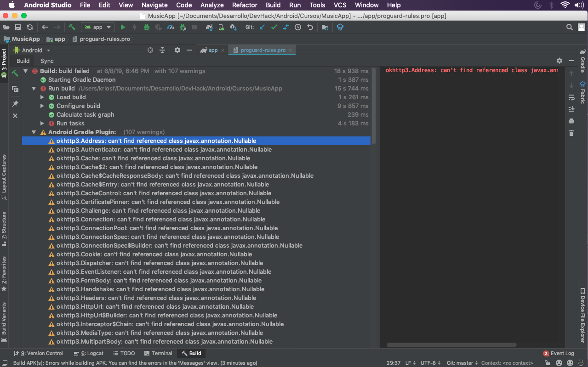Select okhttp3.CertificatePinner warning row
Viewport: 588px width, 367px height.
point(196,202)
